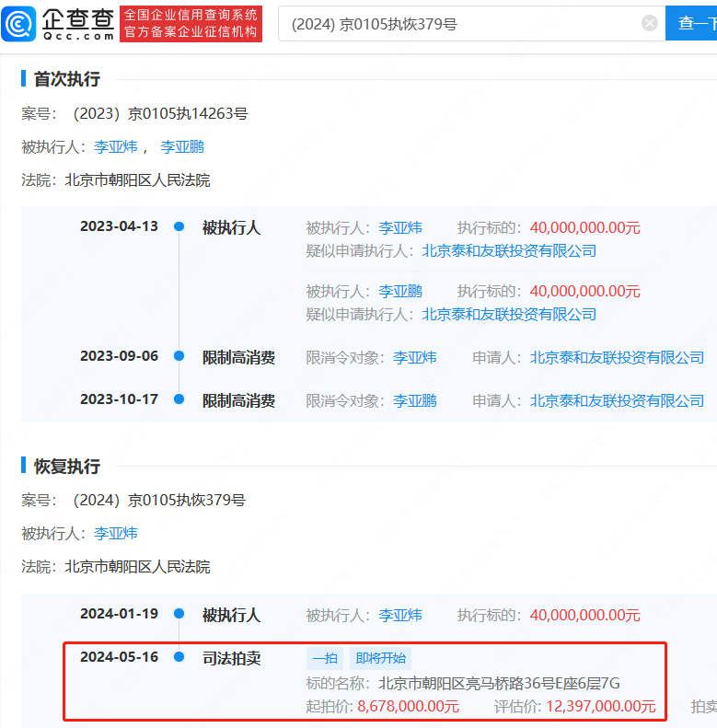
Task: Open 北京泰和友联投资有限公司 applicant in 2023-10-17 row
Action: click(617, 400)
